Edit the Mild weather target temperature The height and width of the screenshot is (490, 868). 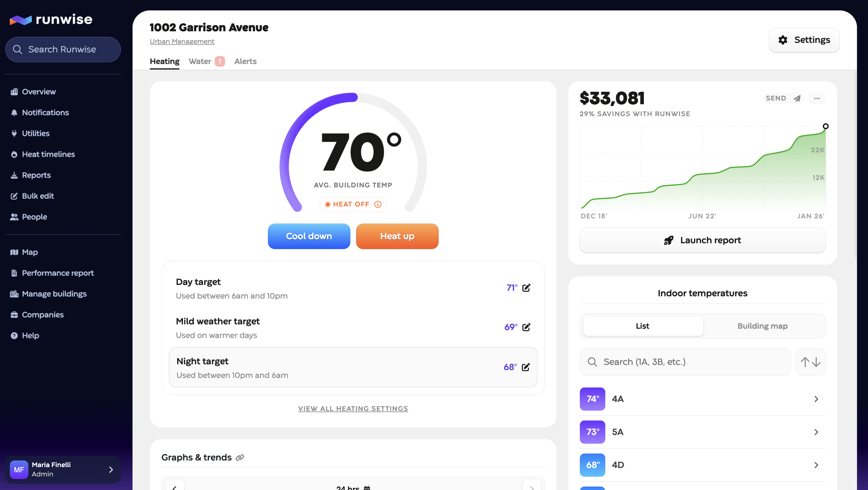pos(526,327)
